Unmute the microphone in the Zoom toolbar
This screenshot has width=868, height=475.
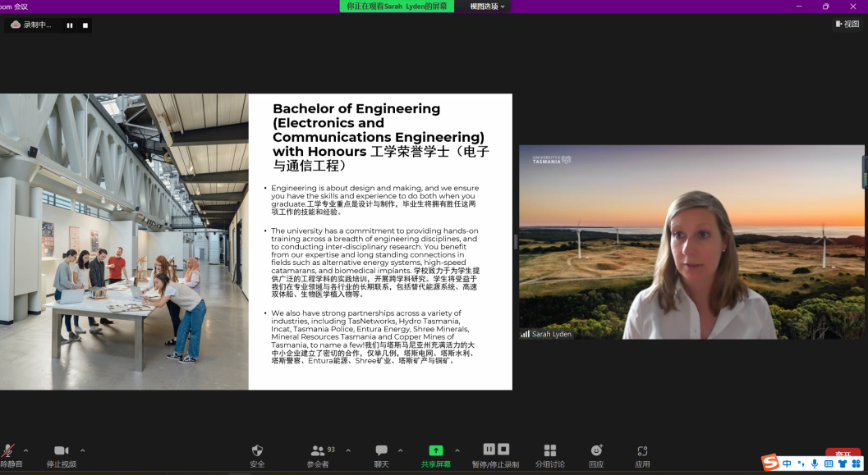tap(9, 451)
